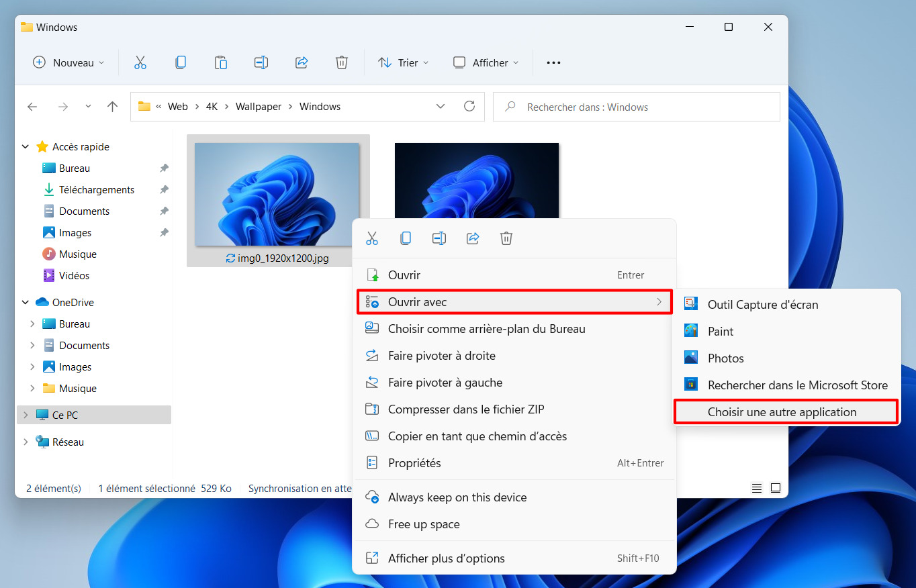Click the Share icon in the Explorer toolbar
916x588 pixels.
(x=302, y=62)
